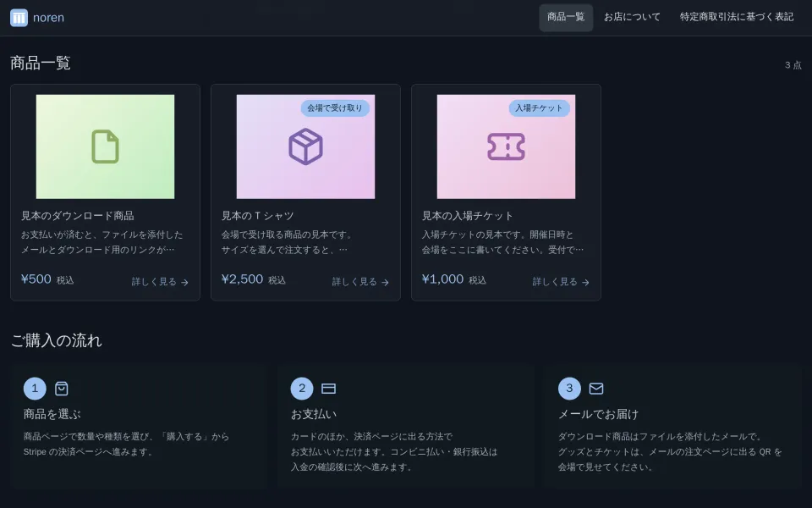Click the ご購入の流れ section heading
Image resolution: width=812 pixels, height=508 pixels.
tap(56, 340)
